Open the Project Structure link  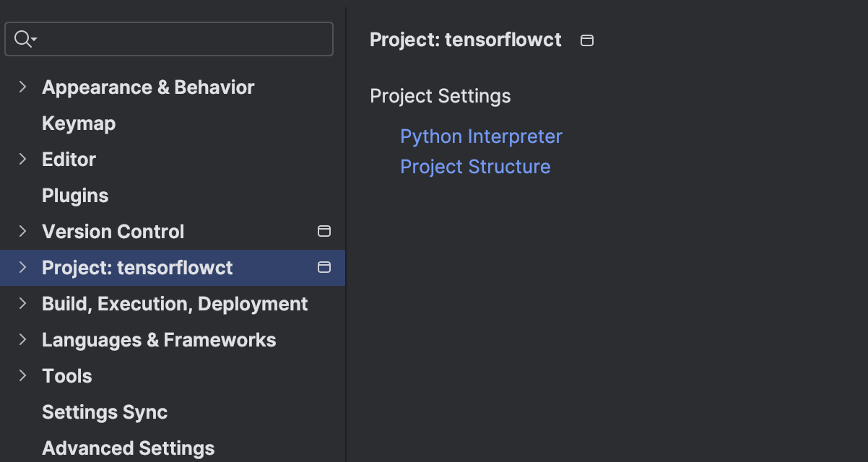(475, 167)
